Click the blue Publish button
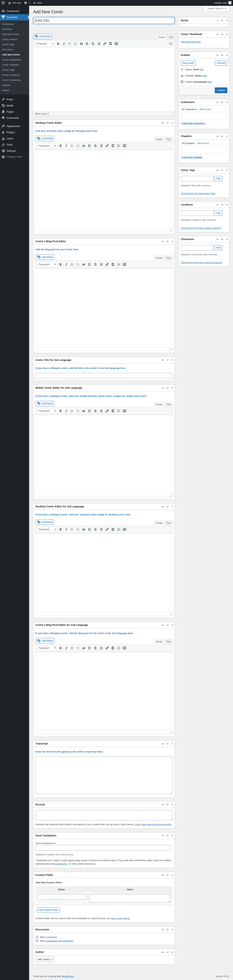The image size is (233, 980). click(221, 90)
